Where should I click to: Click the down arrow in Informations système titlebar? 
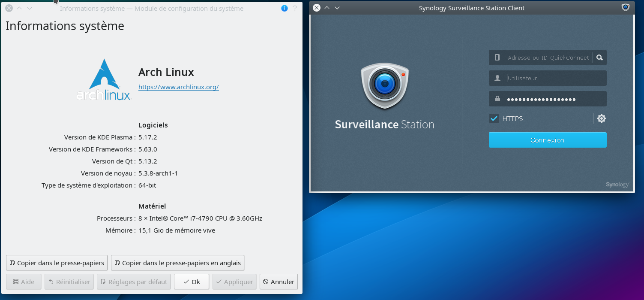click(29, 8)
